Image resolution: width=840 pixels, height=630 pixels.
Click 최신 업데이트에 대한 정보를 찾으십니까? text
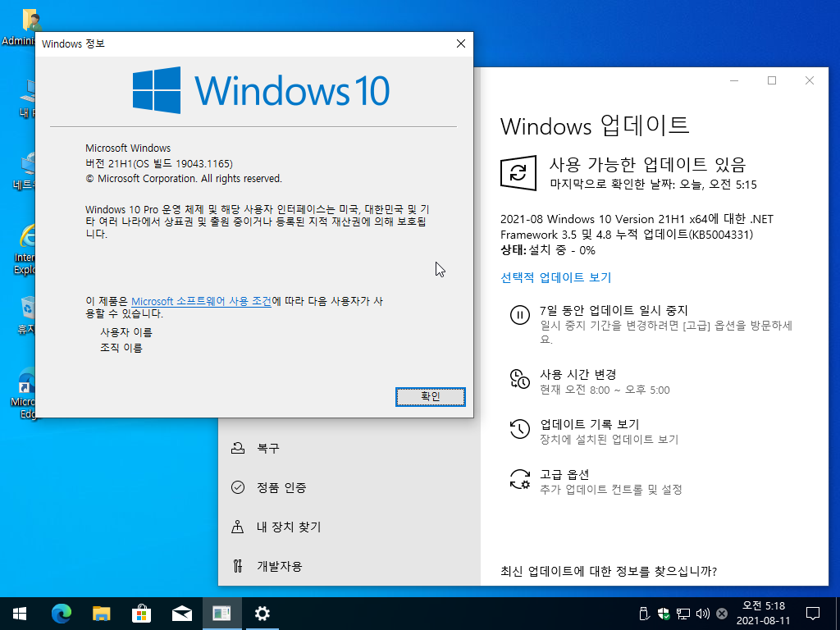point(608,571)
